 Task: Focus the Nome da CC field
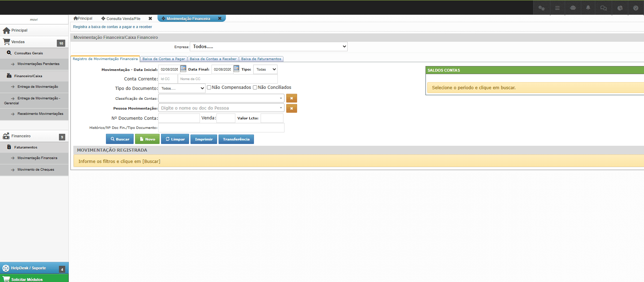(x=228, y=79)
